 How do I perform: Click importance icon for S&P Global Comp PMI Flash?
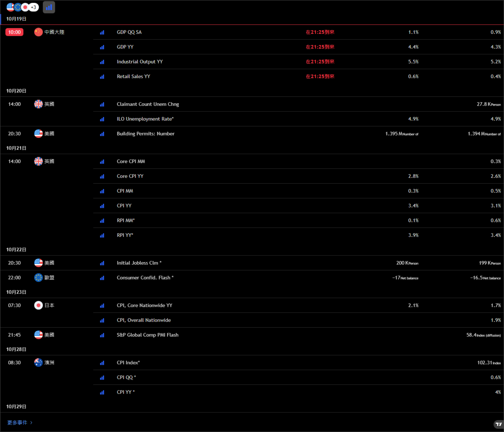point(102,335)
